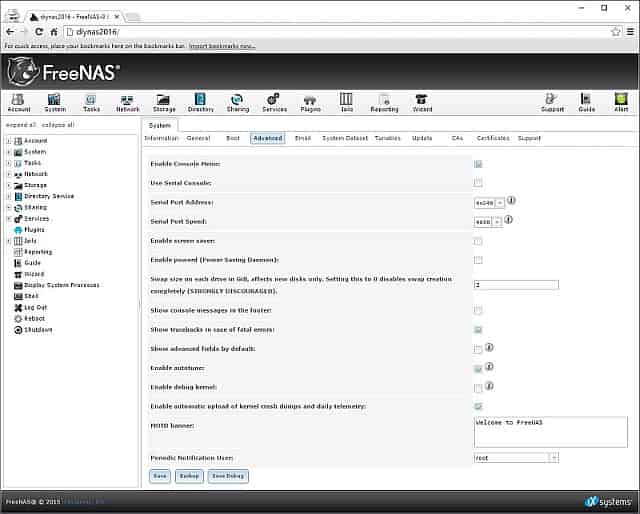
Task: Switch to the System Dataset tab
Action: click(345, 138)
